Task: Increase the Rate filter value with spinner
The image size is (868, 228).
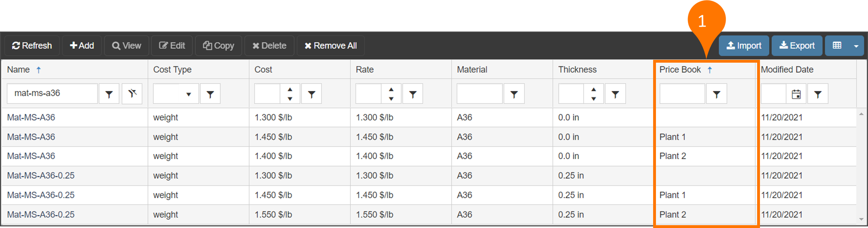Action: 391,89
